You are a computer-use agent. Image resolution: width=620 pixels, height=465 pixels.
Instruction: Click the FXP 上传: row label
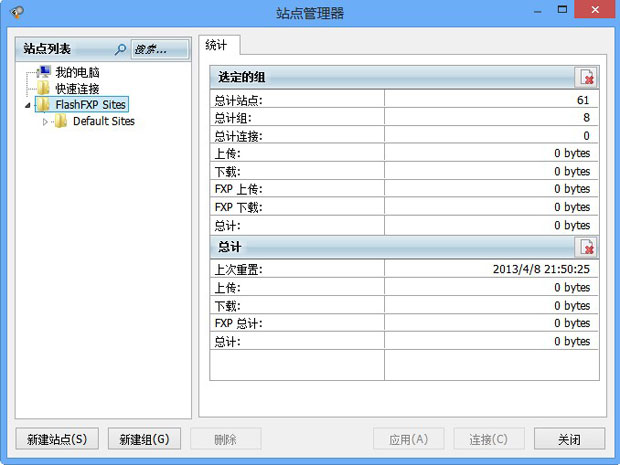pyautogui.click(x=238, y=189)
